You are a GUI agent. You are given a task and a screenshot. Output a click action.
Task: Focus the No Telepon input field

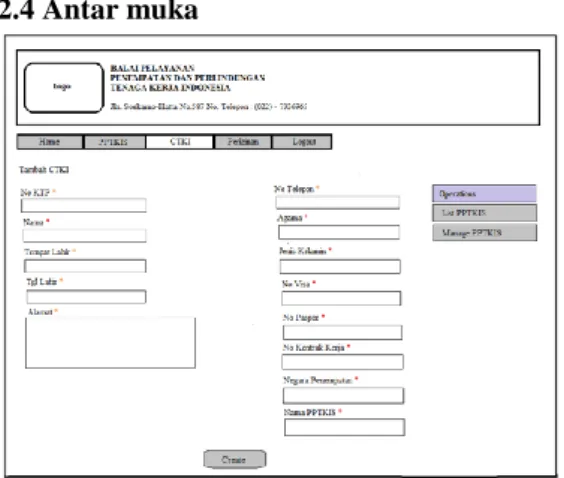tap(338, 202)
